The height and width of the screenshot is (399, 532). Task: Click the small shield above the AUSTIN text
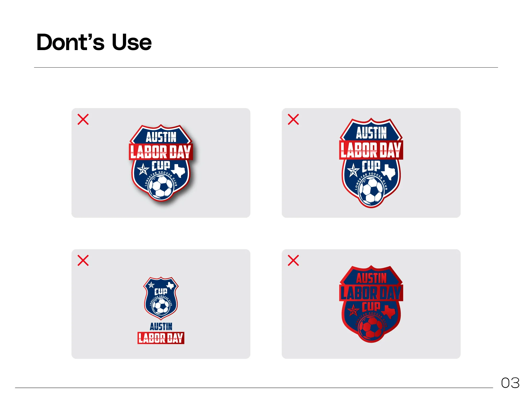(x=161, y=298)
